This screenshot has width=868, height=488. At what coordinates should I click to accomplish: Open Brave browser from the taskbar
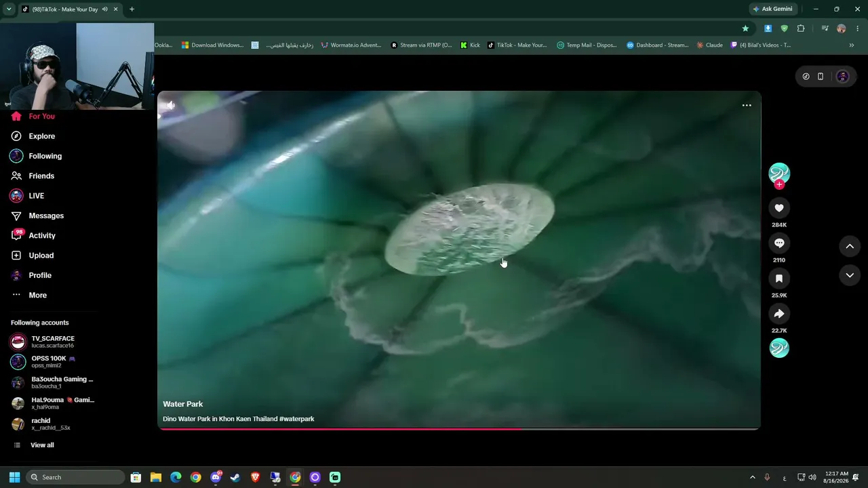(255, 477)
